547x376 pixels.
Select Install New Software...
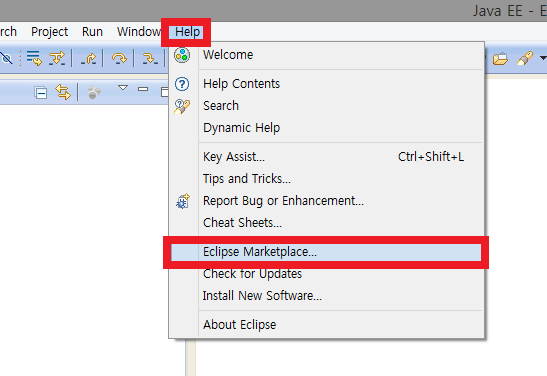click(x=327, y=296)
